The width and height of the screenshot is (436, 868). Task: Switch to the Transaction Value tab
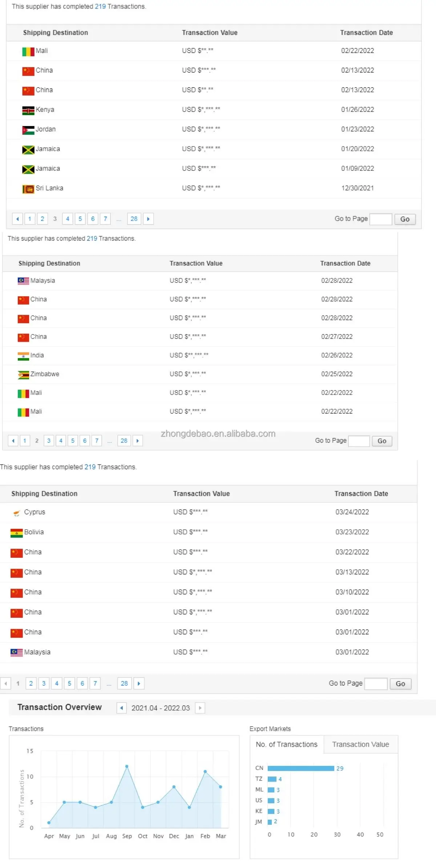[360, 744]
